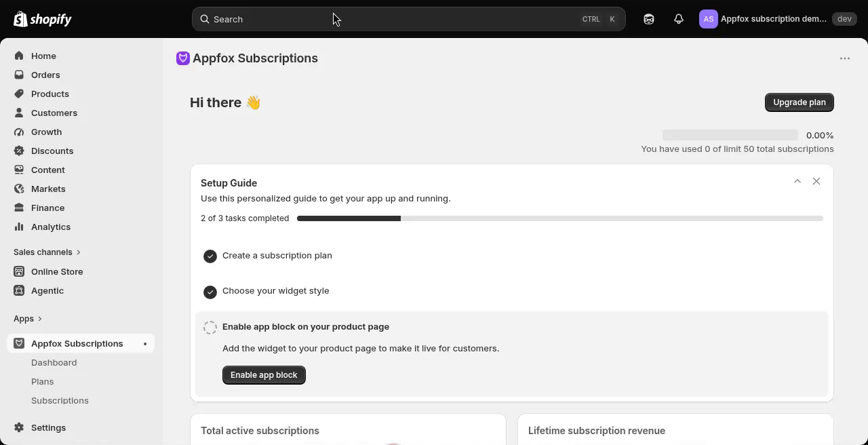Click the Create a subscription plan checkmark
The image size is (868, 445).
click(210, 256)
